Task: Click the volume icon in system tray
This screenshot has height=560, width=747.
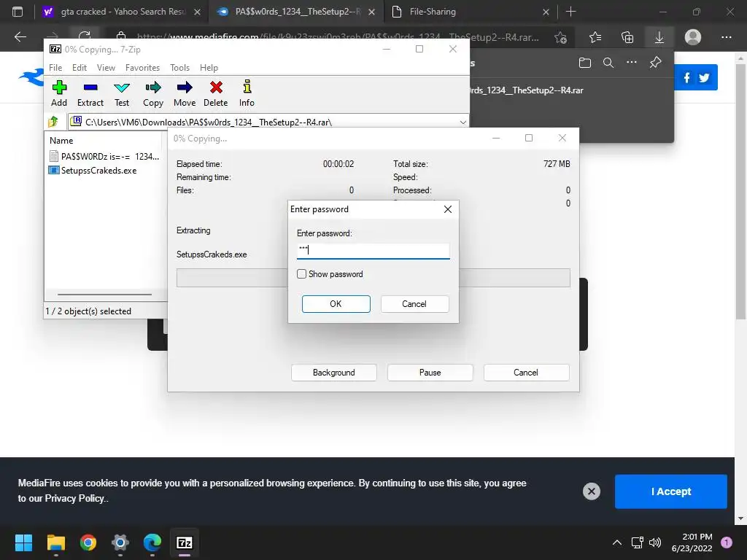Action: [655, 542]
